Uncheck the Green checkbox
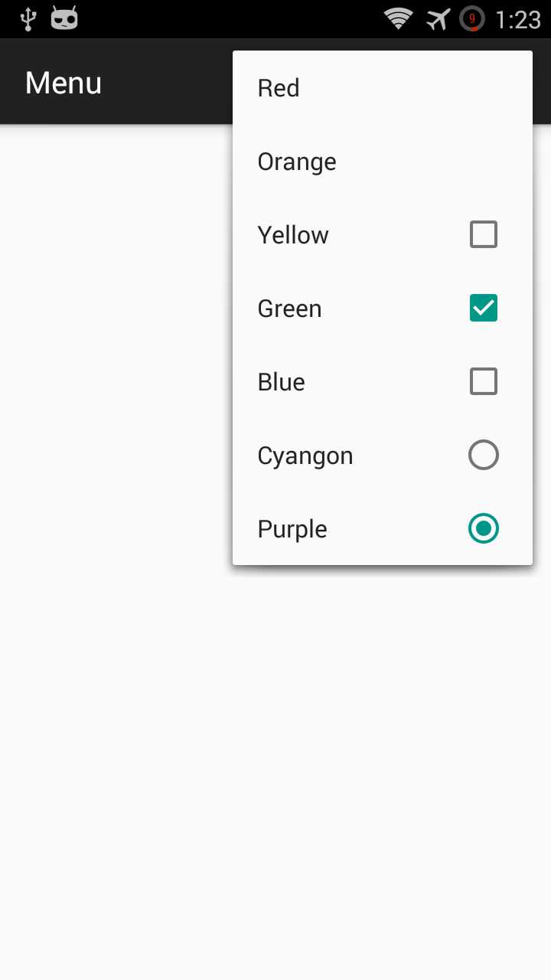551x980 pixels. pos(484,308)
